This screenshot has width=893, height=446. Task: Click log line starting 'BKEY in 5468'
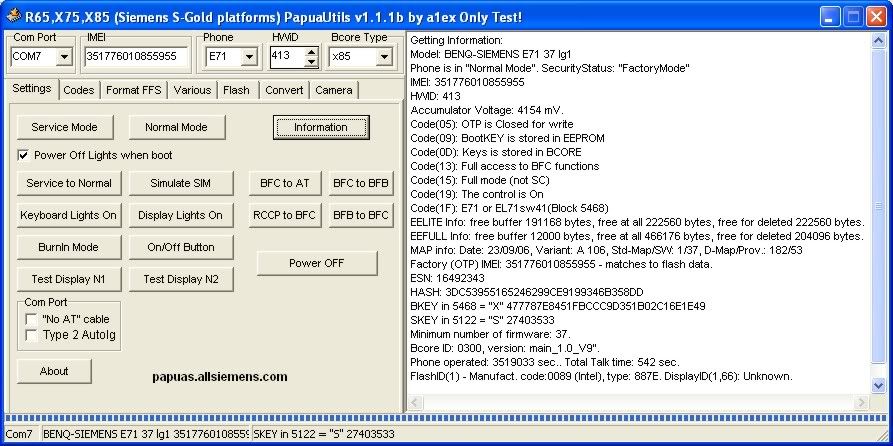click(x=558, y=306)
